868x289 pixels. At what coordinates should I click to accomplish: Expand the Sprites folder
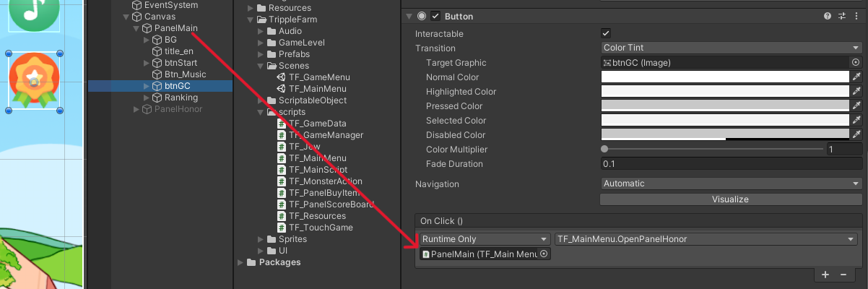tap(261, 239)
